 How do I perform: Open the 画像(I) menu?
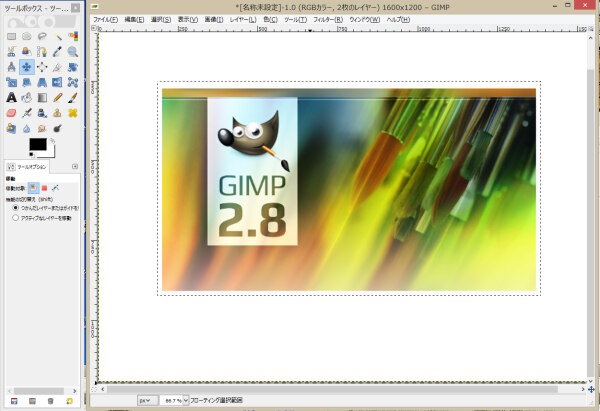point(214,20)
